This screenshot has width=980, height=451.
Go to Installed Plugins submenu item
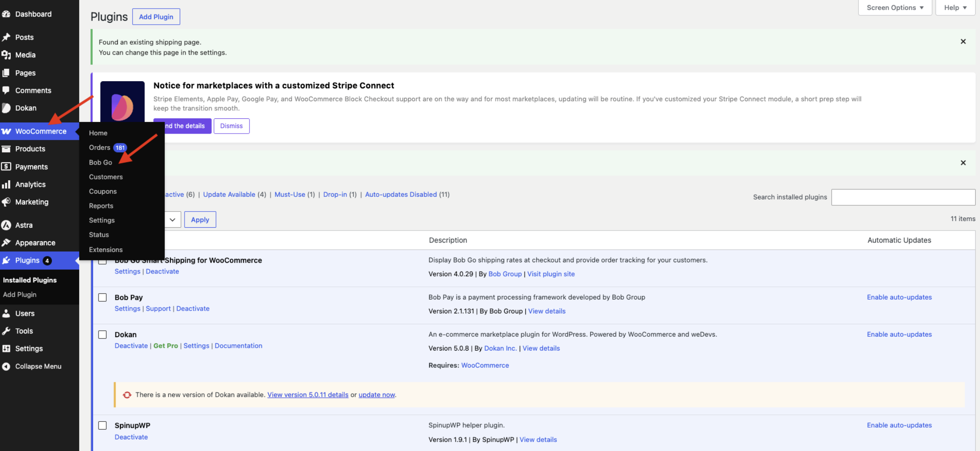coord(30,280)
